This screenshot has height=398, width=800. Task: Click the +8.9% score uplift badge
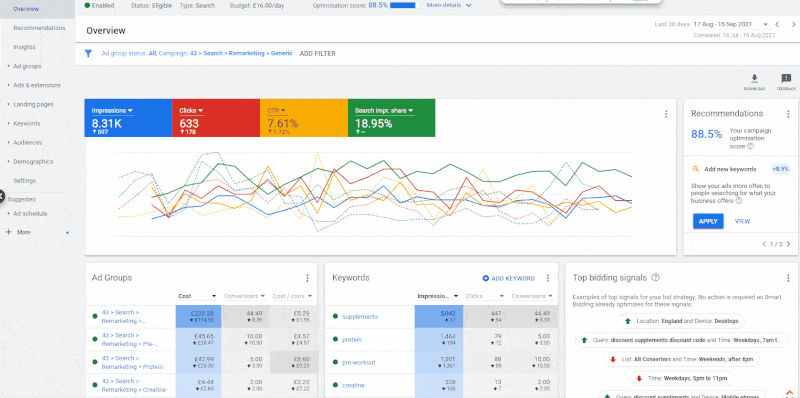[780, 169]
